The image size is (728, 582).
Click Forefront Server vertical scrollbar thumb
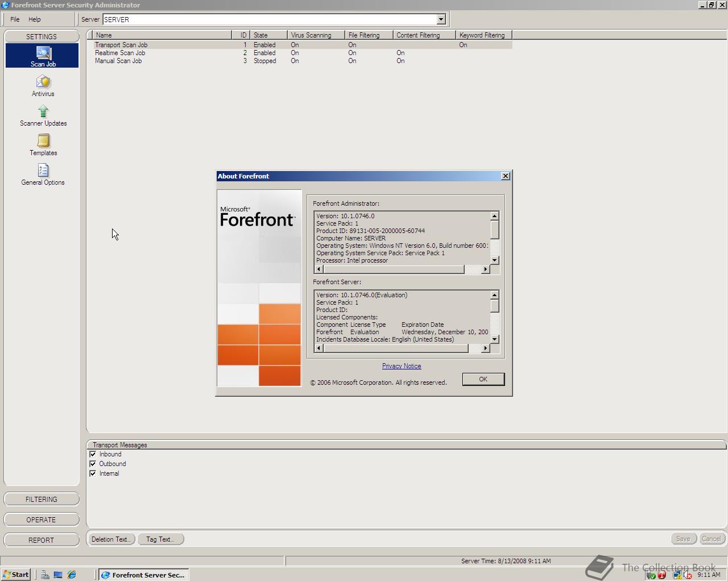tap(494, 306)
